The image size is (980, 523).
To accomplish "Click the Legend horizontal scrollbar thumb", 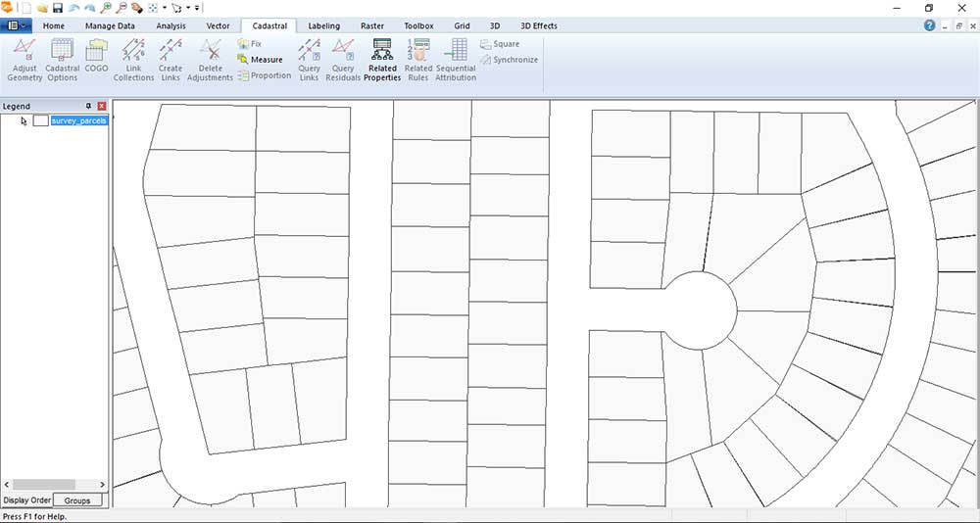I will pyautogui.click(x=44, y=484).
